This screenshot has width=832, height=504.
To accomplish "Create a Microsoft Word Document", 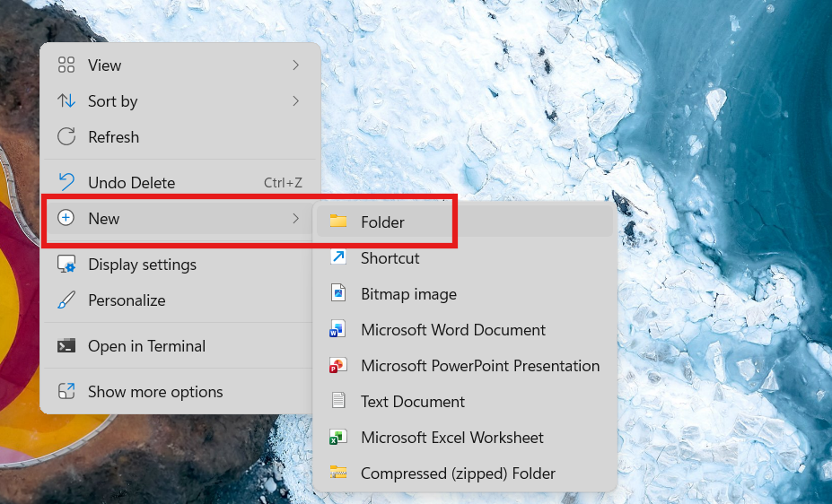I will click(465, 330).
